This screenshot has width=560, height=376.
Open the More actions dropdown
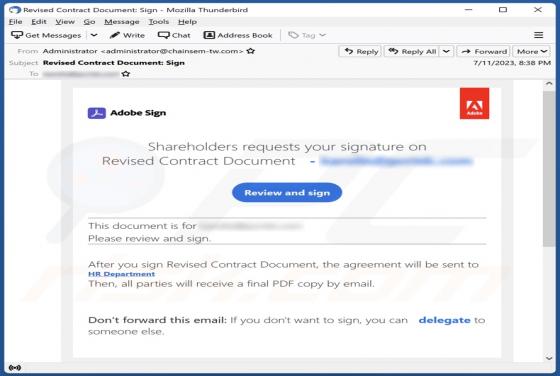(x=531, y=51)
